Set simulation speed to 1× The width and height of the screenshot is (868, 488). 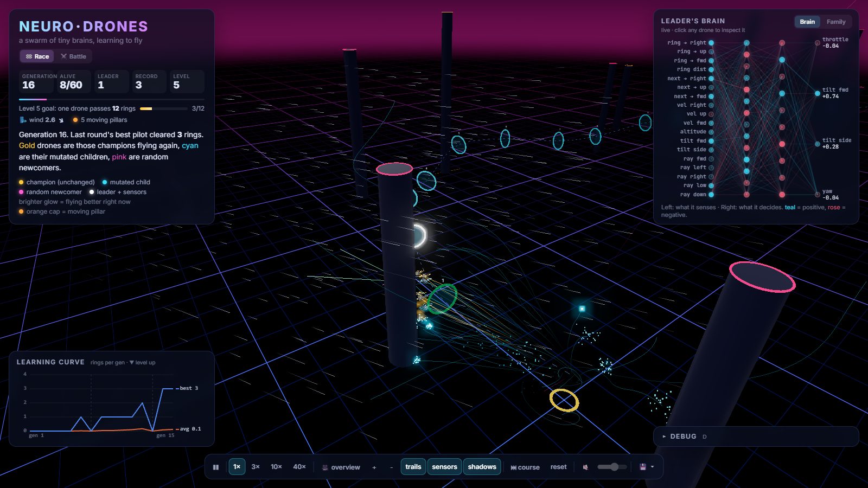point(237,467)
